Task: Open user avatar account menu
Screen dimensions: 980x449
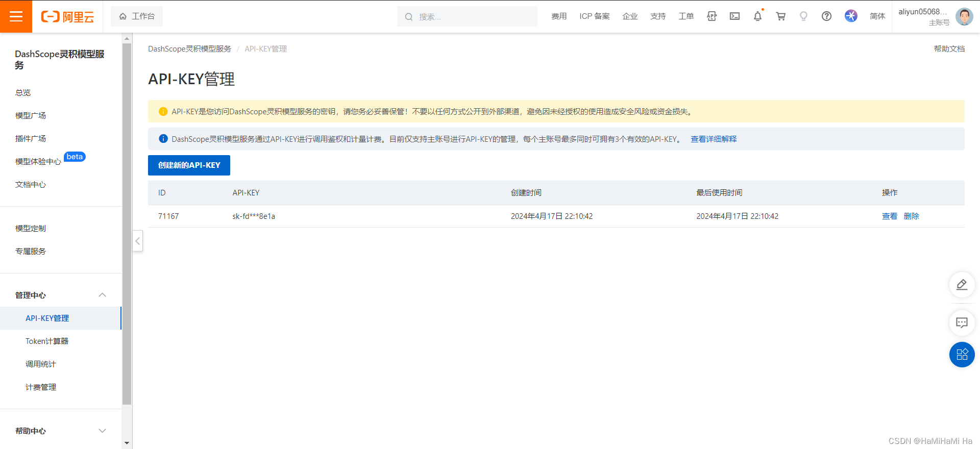Action: click(964, 16)
